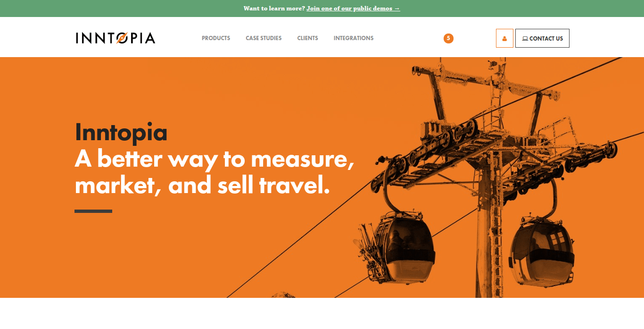Click the dark Inntopia hero heading
The width and height of the screenshot is (644, 329).
[121, 132]
